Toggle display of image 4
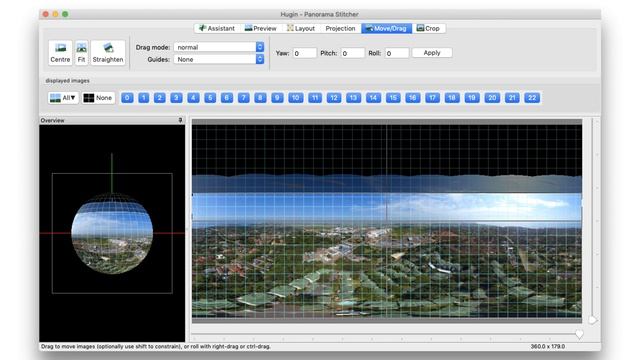 coord(193,98)
